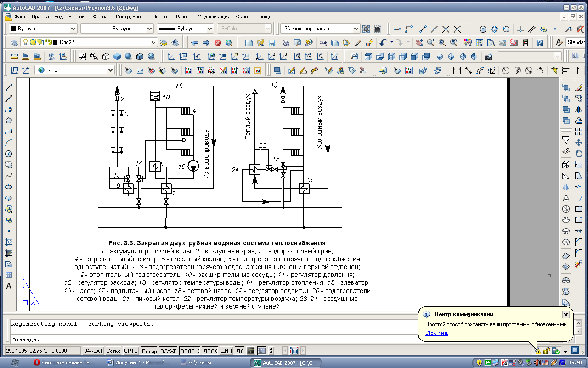Image resolution: width=588 pixels, height=368 pixels.
Task: Click the Linear dimension icon
Action: [x=457, y=71]
